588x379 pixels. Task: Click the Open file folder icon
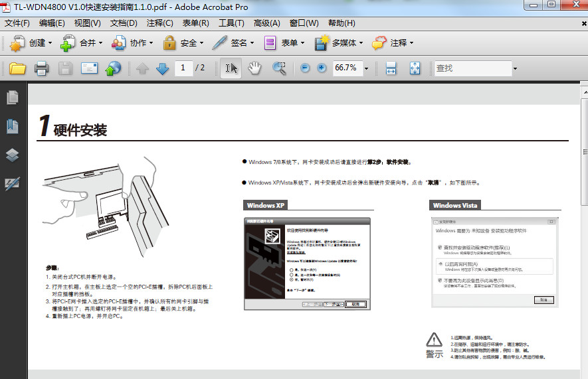[17, 68]
